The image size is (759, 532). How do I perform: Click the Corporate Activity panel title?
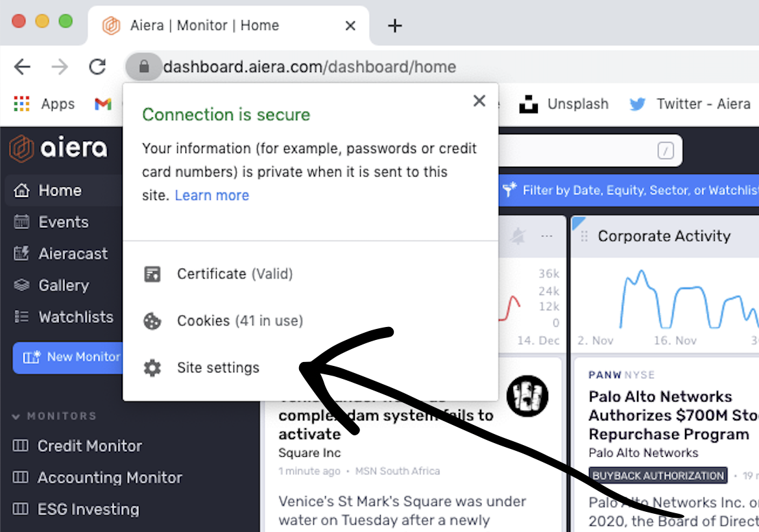pyautogui.click(x=664, y=236)
